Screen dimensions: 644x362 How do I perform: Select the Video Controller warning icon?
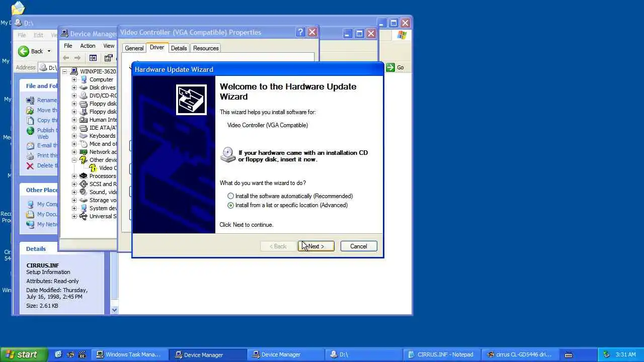click(x=93, y=168)
